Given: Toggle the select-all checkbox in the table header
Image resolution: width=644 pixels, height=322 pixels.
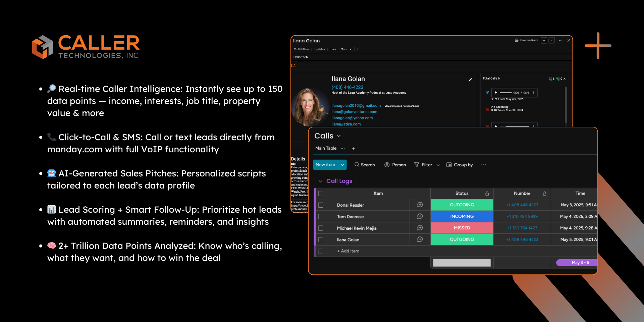Looking at the screenshot, I should tap(321, 194).
